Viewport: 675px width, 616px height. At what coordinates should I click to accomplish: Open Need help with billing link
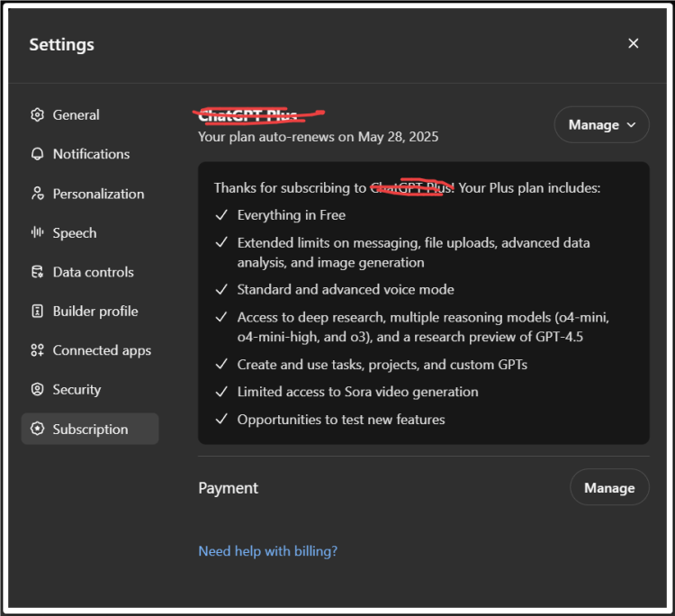(x=268, y=551)
